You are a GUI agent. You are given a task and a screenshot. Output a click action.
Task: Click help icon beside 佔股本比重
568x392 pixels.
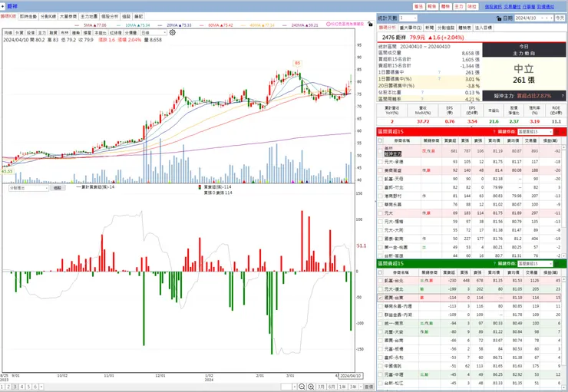422,92
